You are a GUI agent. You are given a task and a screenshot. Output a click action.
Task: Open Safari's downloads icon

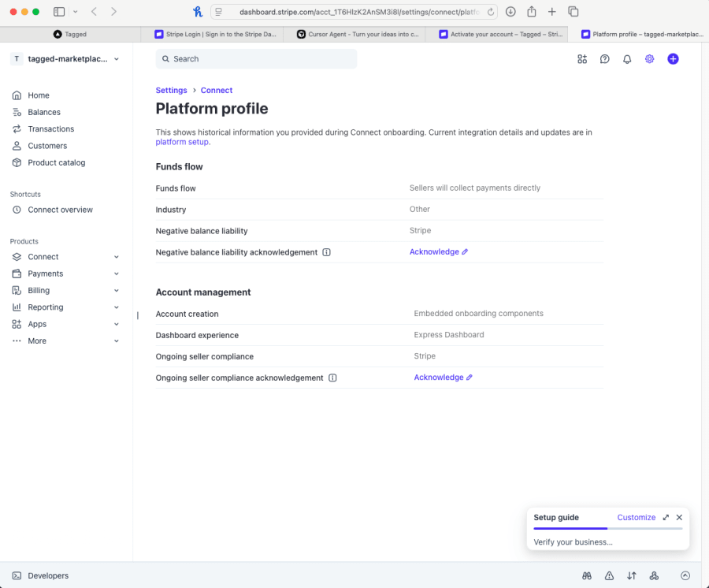(510, 12)
